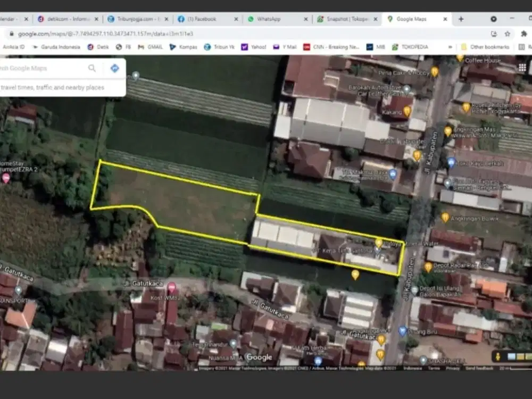
Task: Open the browser extensions puzzle icon
Action: point(523,34)
